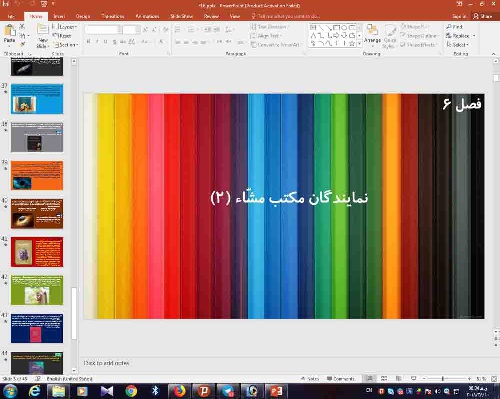Center text in paragraph group
Image resolution: width=500 pixels, height=399 pixels.
point(186,42)
